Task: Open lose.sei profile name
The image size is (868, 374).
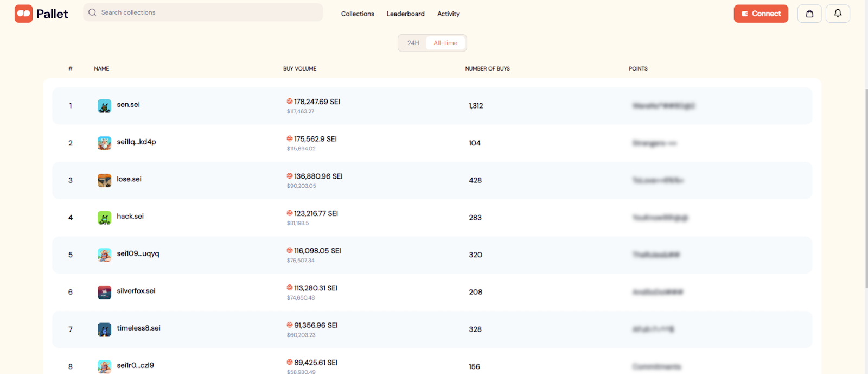Action: click(129, 179)
